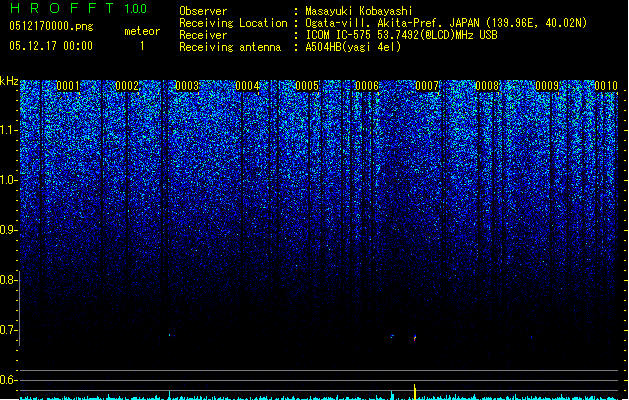Screen dimensions: 629x400
Task: Click the 0.9 kHz axis tick label
Action: 8,230
